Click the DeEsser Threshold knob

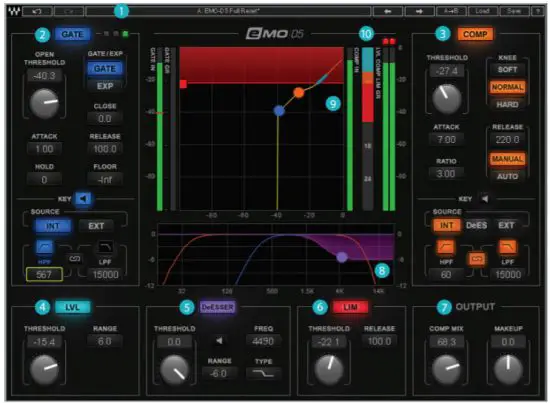tap(174, 369)
